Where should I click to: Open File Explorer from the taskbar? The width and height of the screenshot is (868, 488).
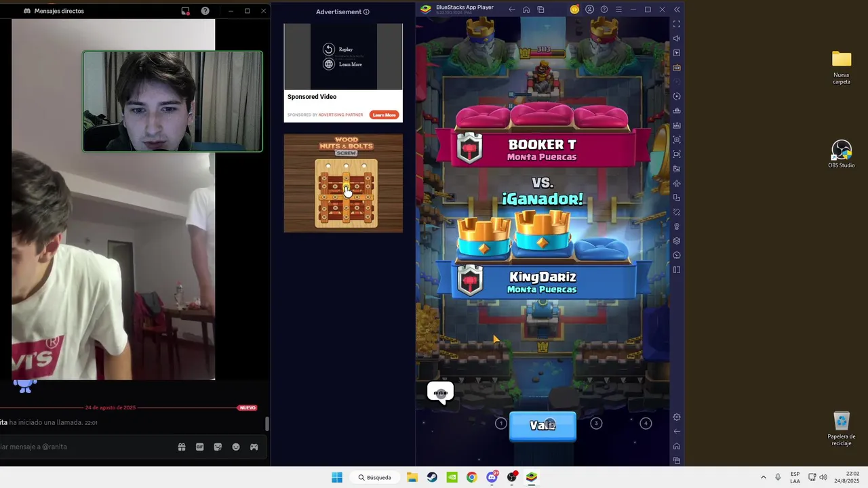pos(412,477)
